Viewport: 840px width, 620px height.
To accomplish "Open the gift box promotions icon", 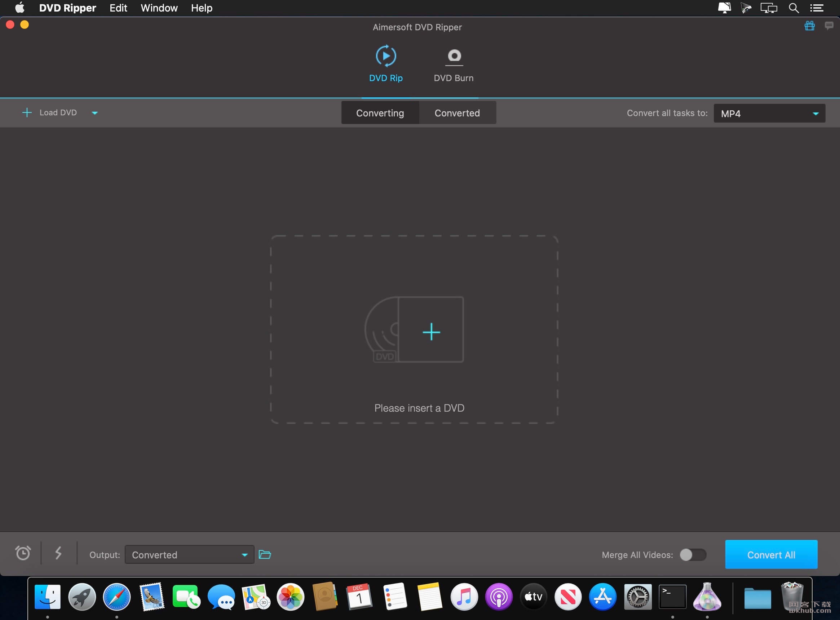I will coord(810,26).
